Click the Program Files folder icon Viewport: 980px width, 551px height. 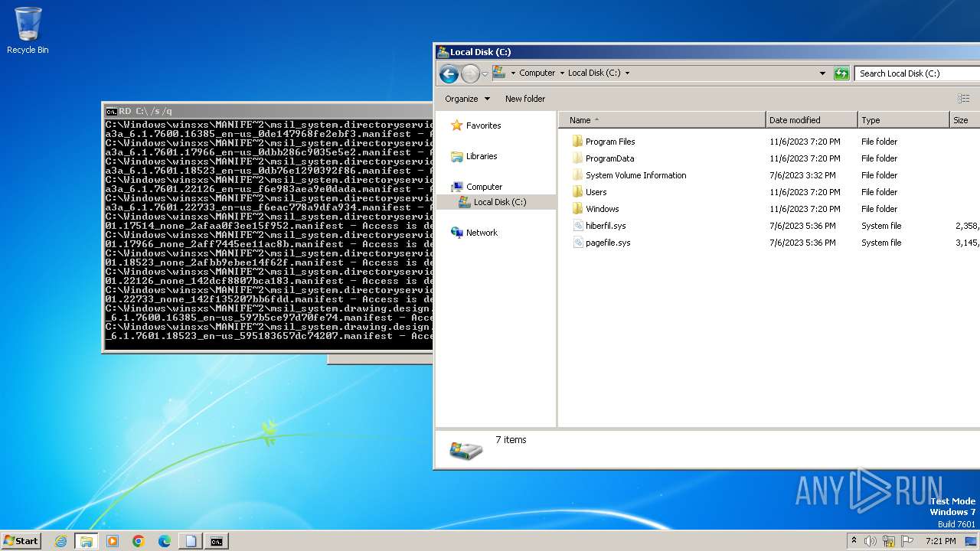pyautogui.click(x=578, y=142)
